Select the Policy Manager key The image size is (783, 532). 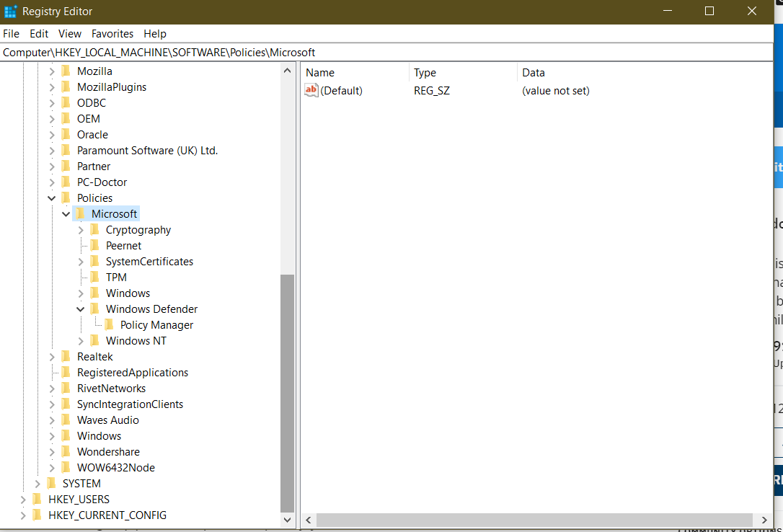tap(156, 325)
